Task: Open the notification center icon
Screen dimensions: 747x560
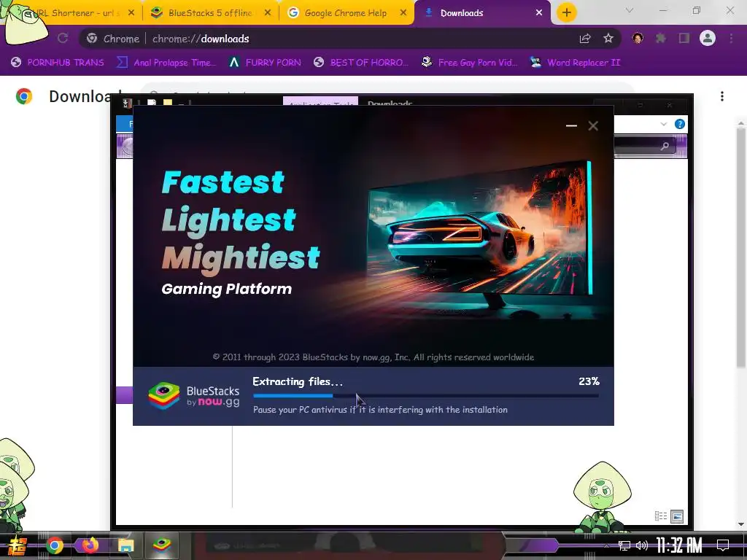Action: pos(723,545)
